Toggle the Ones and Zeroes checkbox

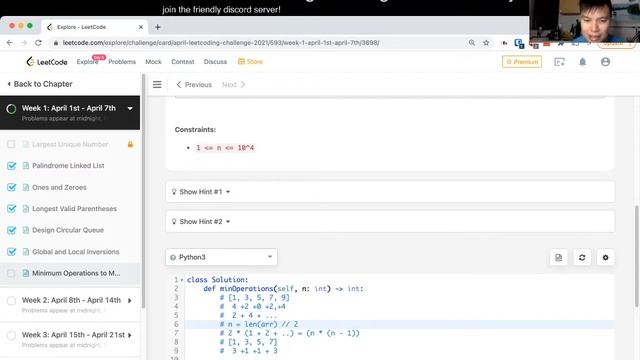[x=11, y=187]
